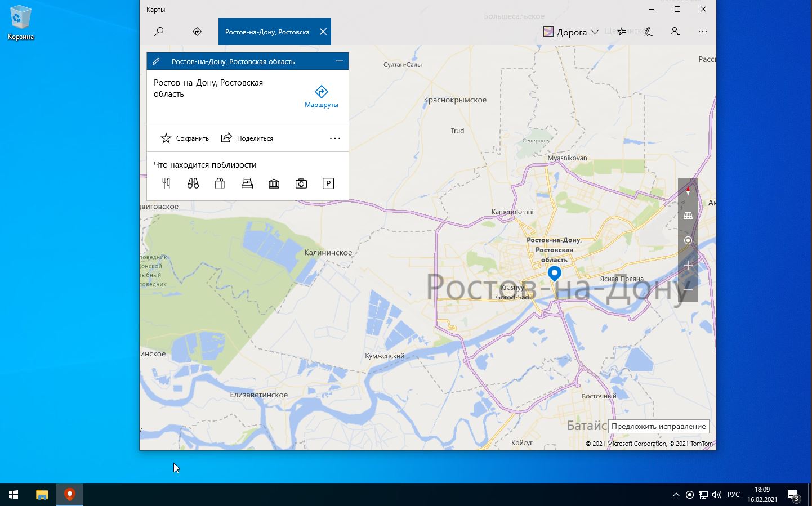Switch input language РУС indicator

point(734,495)
